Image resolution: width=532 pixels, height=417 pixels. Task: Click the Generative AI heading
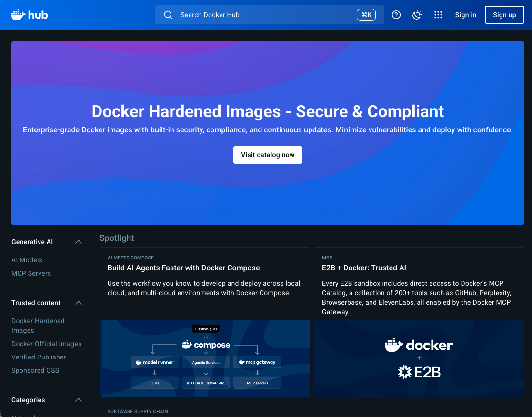click(x=32, y=242)
